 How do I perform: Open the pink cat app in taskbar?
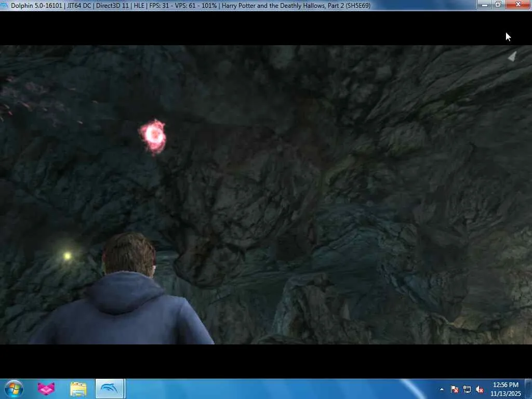coord(46,389)
